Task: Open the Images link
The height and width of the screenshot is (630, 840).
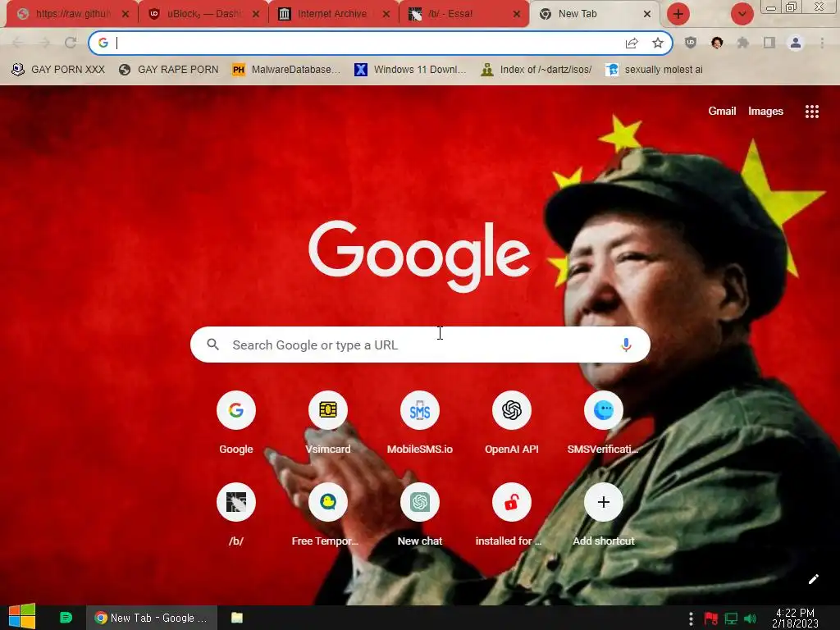Action: pos(765,111)
